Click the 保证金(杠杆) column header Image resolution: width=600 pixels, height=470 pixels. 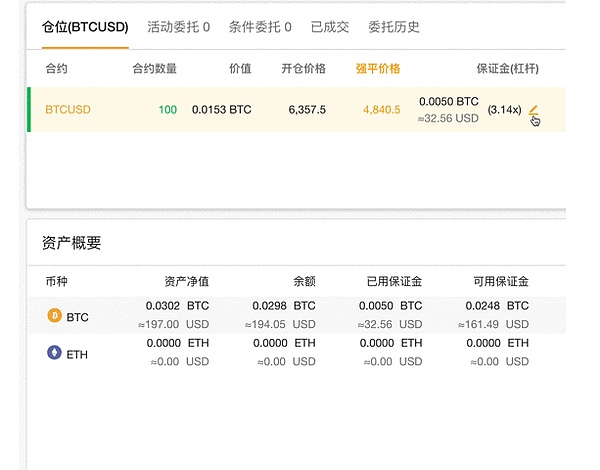509,69
